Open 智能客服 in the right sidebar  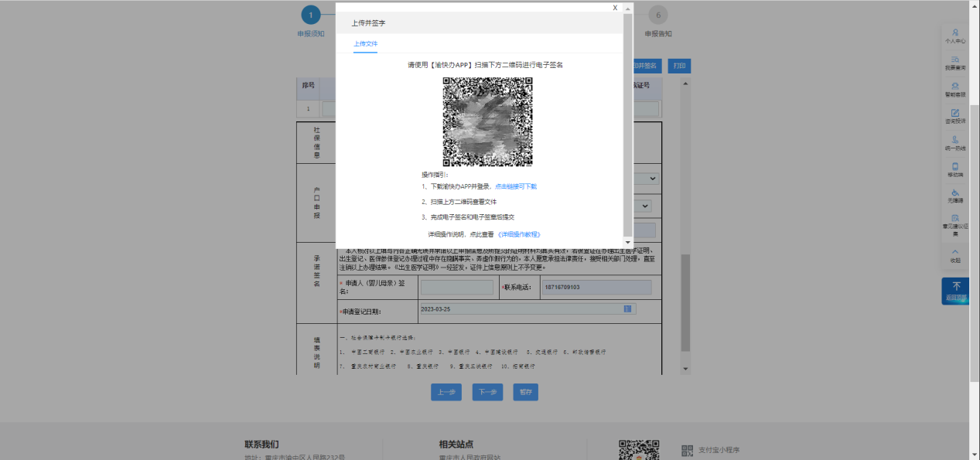click(x=955, y=90)
